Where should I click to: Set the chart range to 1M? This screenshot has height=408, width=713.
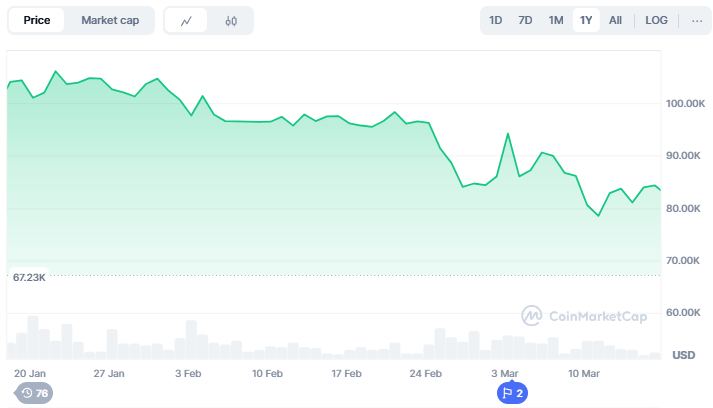[x=556, y=20]
